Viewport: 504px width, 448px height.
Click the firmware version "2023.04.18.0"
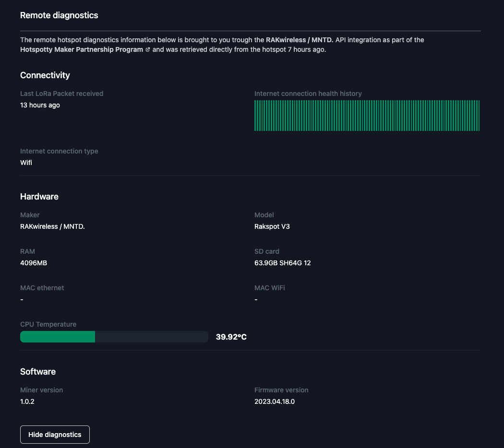(x=275, y=401)
